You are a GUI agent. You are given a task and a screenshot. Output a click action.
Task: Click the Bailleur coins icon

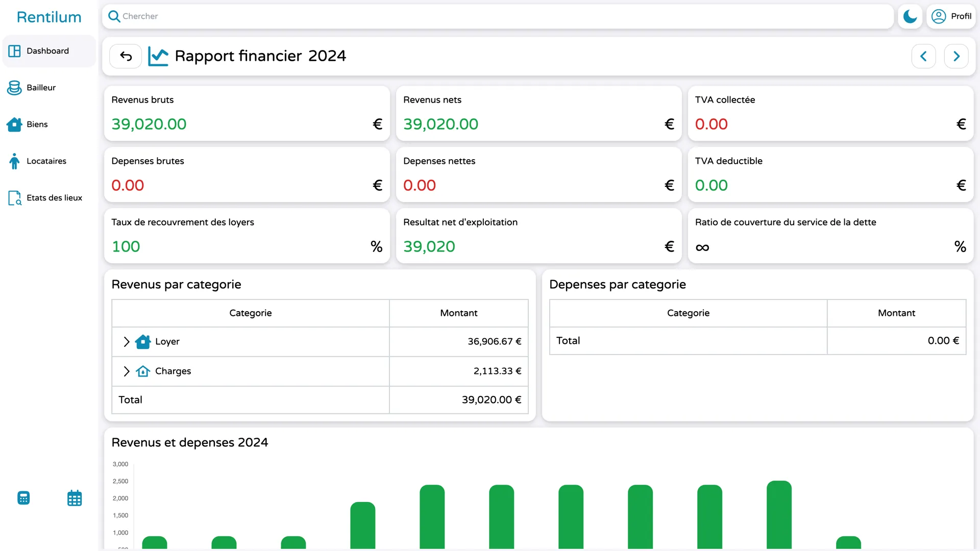14,88
